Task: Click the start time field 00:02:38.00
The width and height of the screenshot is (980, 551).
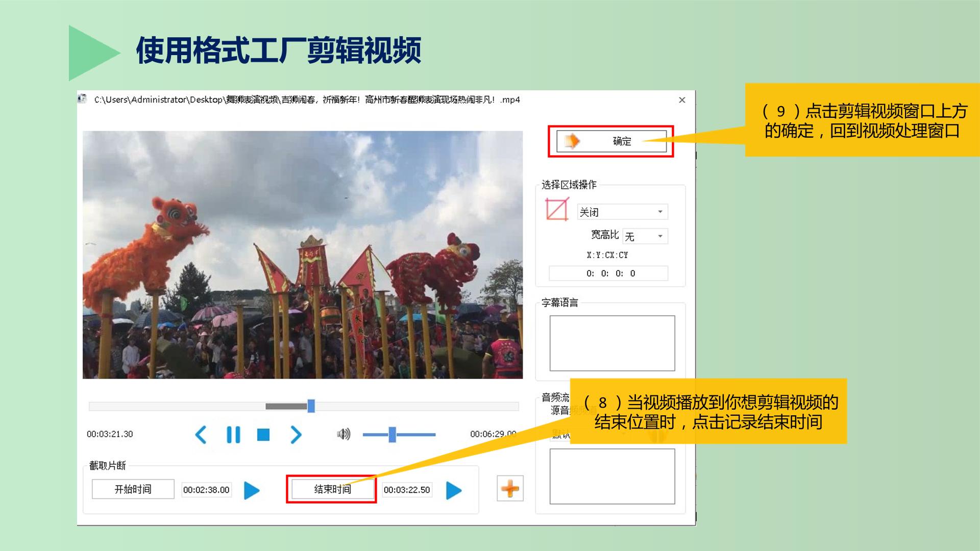Action: [206, 490]
